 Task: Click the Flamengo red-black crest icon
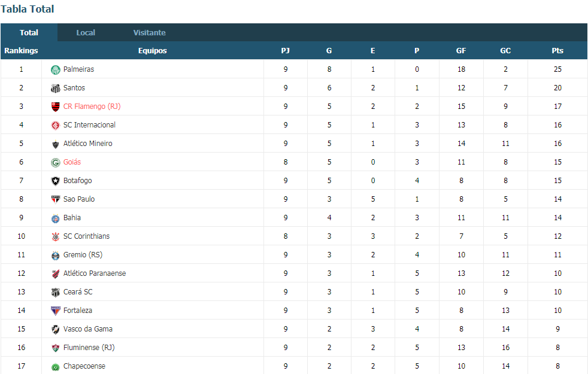click(x=56, y=107)
